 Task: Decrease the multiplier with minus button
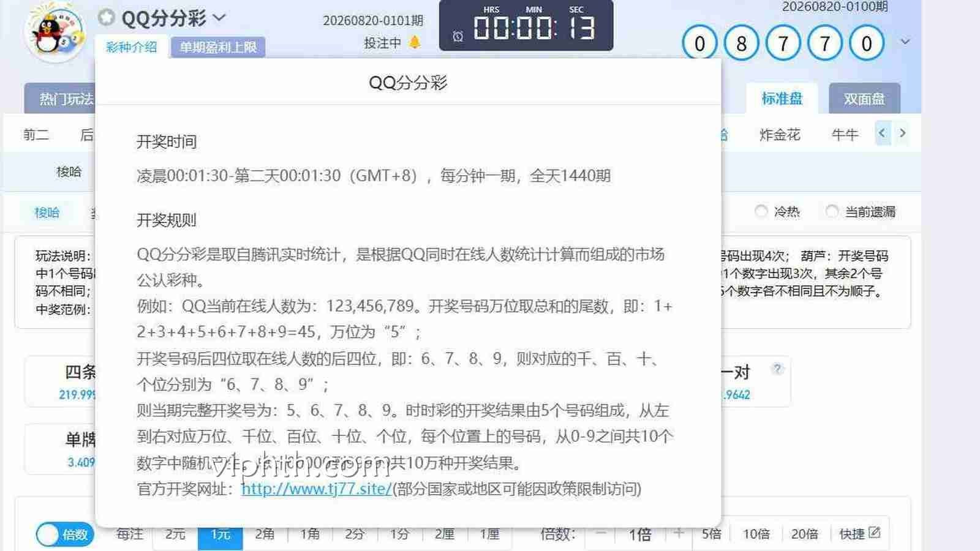click(601, 534)
